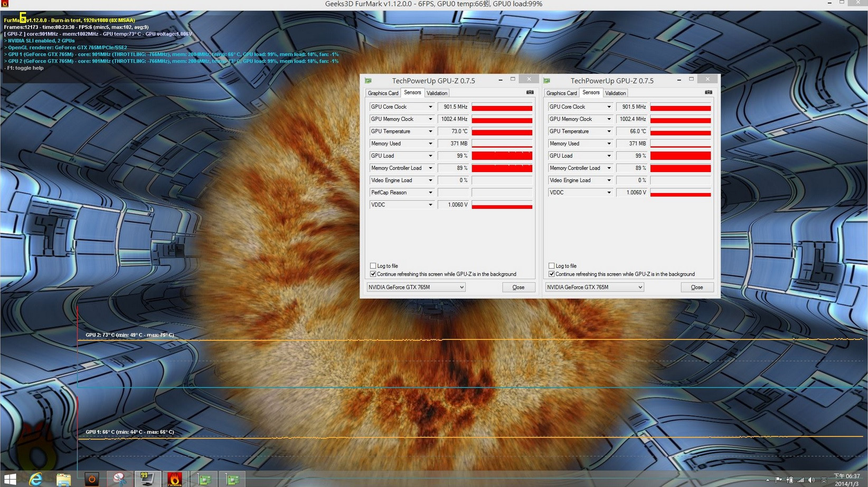Screen dimensions: 868x487
Task: Open Validation tab in the 73.0 °C GPU-Z window
Action: tap(437, 93)
